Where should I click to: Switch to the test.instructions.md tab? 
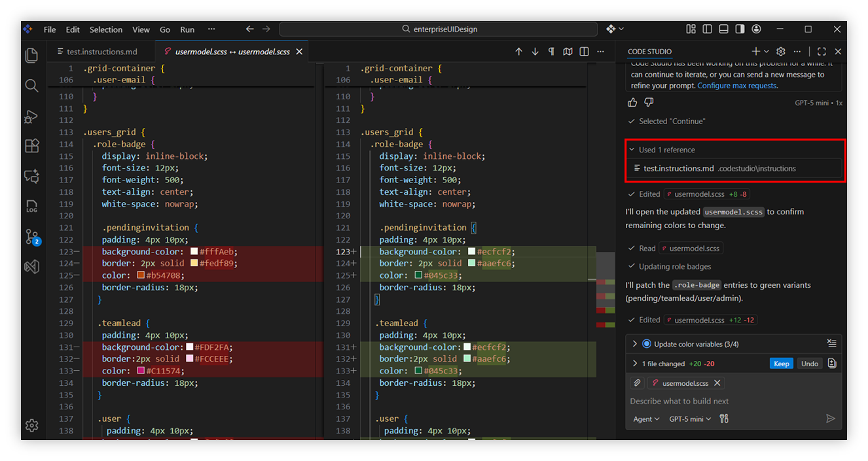coord(101,52)
